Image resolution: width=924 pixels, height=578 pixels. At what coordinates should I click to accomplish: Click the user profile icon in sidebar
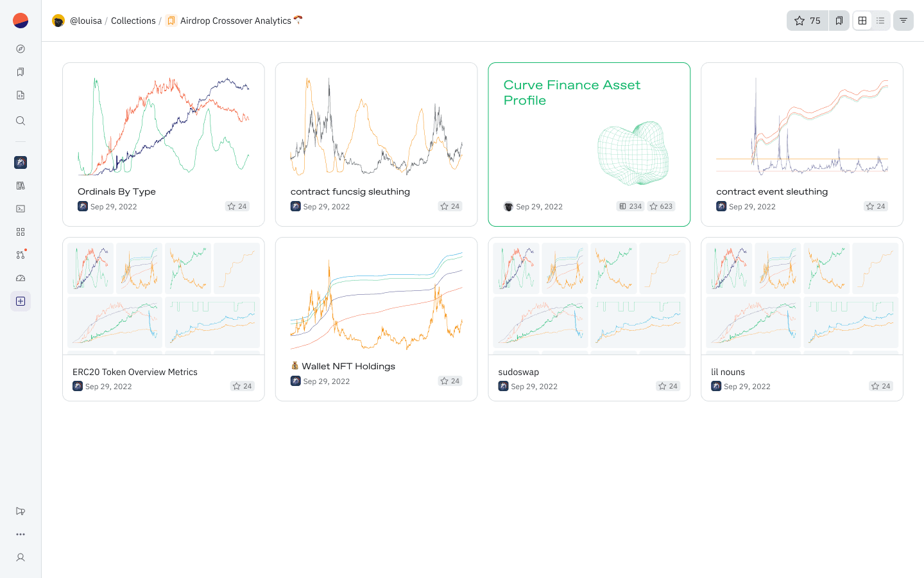tap(21, 557)
